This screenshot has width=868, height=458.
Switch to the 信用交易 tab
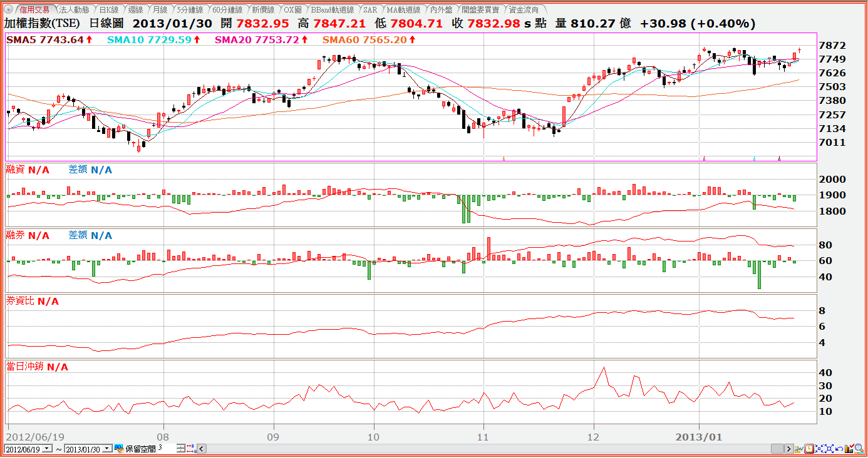click(x=34, y=10)
